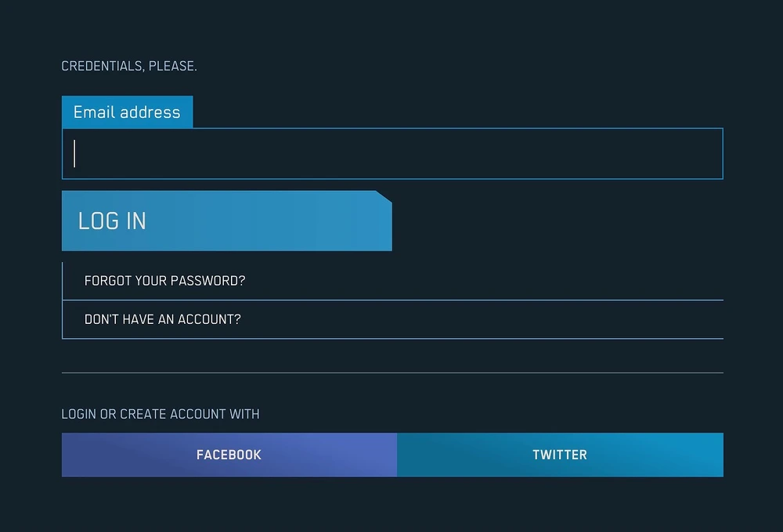Create an account via Don't Have an Account
The height and width of the screenshot is (532, 783).
pos(162,319)
